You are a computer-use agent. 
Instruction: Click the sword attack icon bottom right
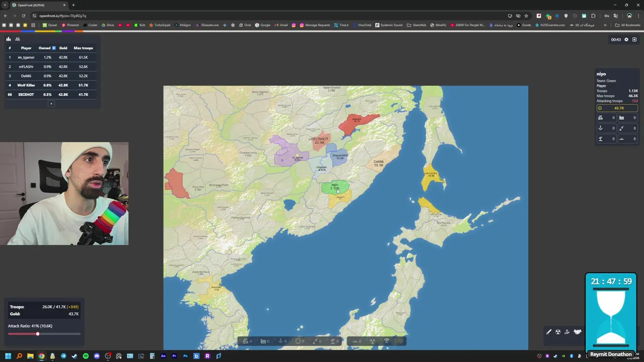[549, 332]
